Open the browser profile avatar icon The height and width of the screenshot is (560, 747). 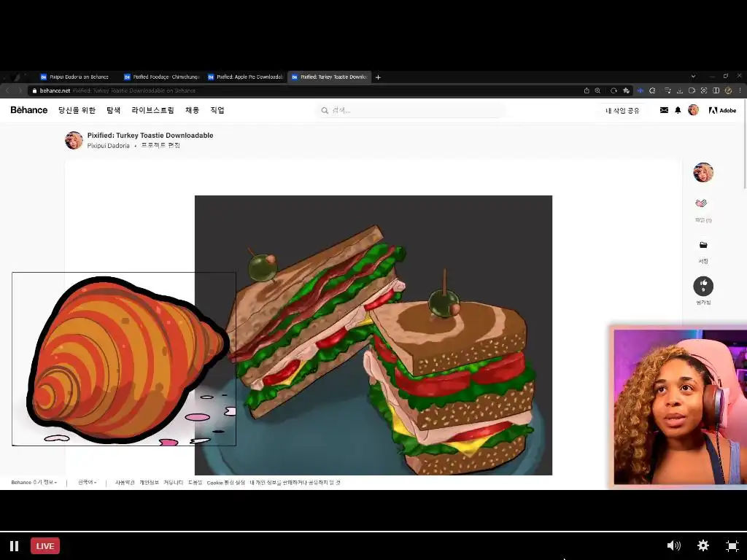728,90
